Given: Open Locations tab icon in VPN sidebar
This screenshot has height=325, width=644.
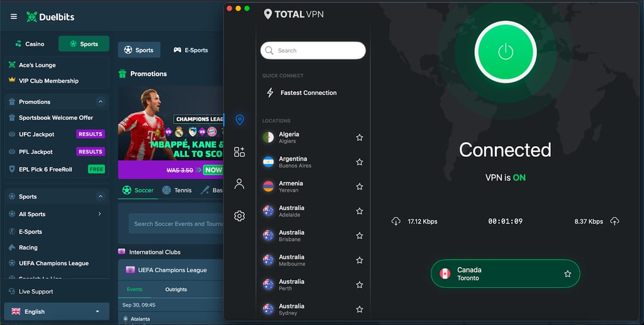Looking at the screenshot, I should [x=240, y=120].
